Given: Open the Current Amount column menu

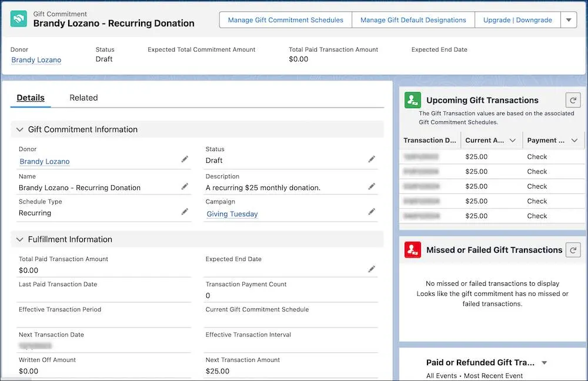Looking at the screenshot, I should tap(512, 141).
